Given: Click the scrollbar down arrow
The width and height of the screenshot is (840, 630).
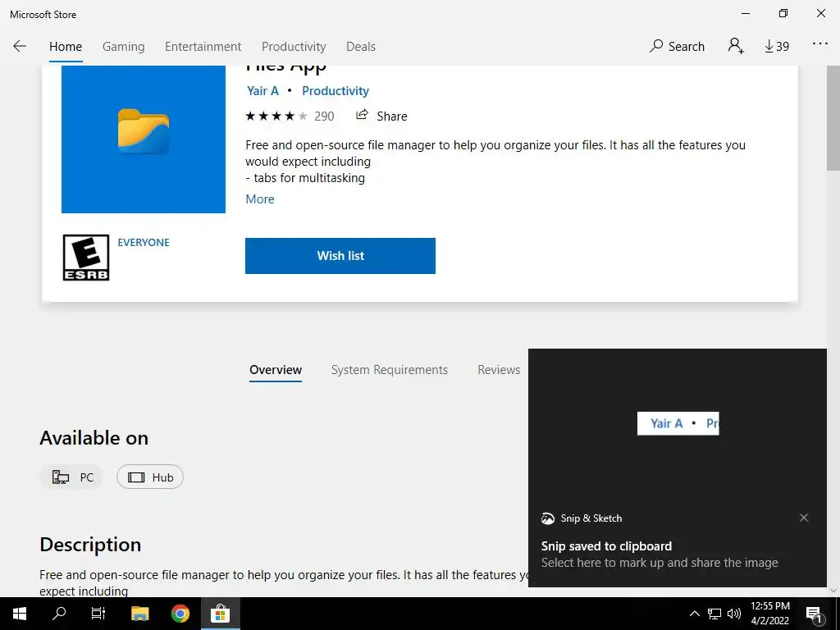Looking at the screenshot, I should (833, 591).
